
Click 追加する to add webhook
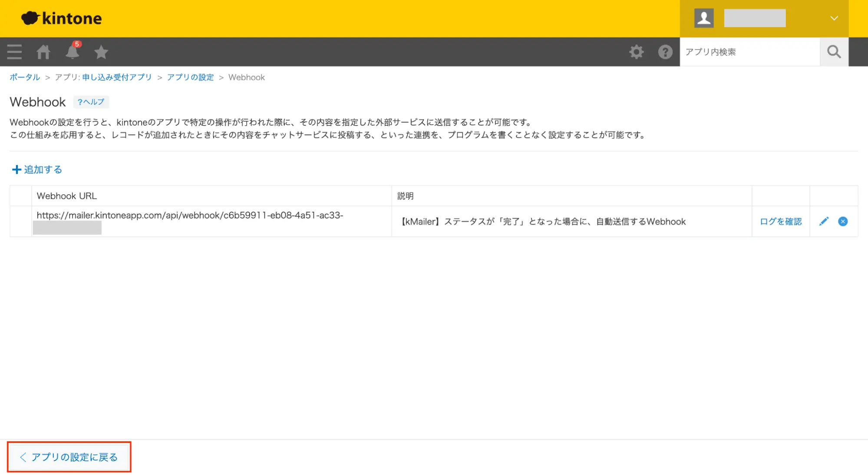pyautogui.click(x=37, y=169)
